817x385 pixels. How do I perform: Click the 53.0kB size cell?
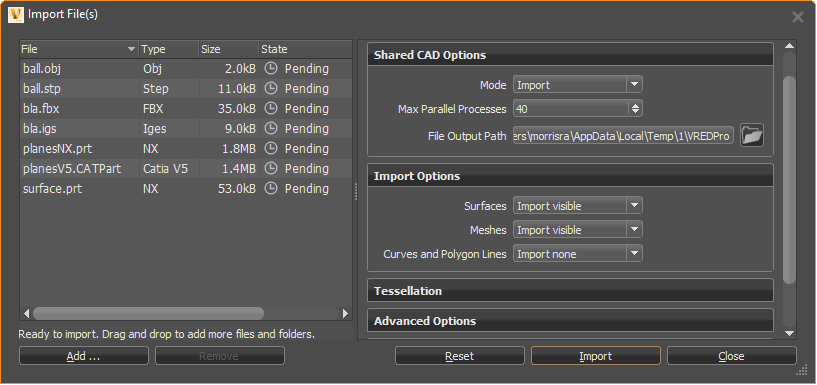pos(229,189)
